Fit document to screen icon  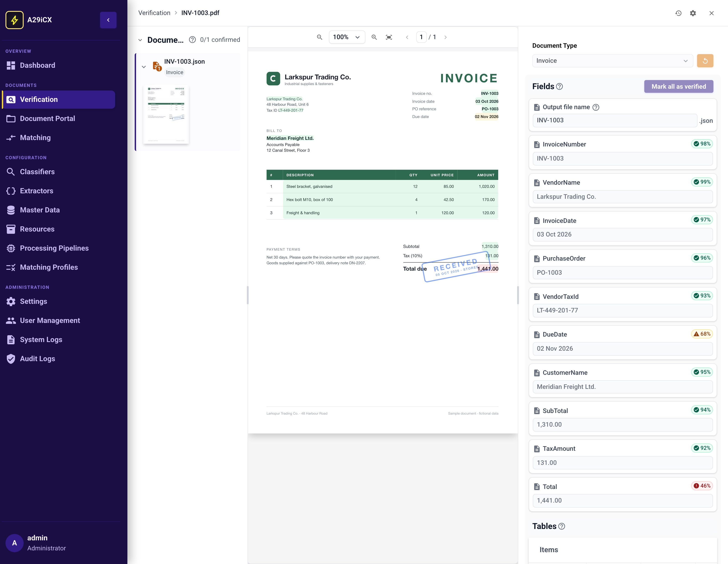389,37
